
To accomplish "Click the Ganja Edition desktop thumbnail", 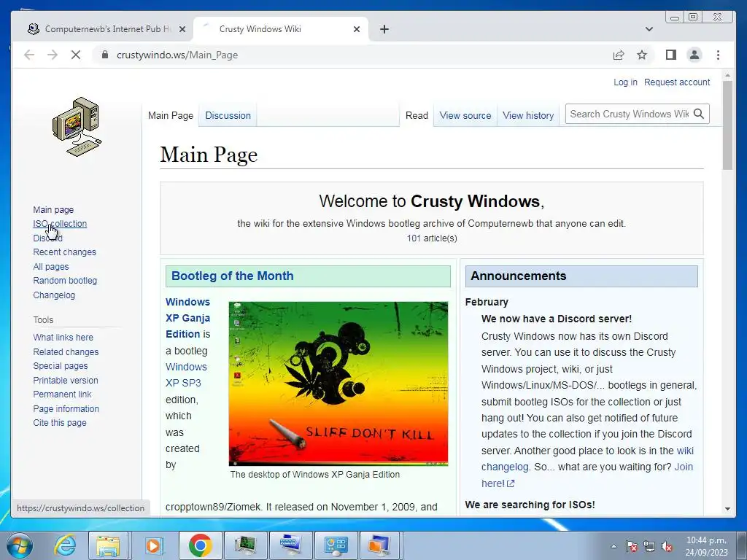I will tap(338, 384).
